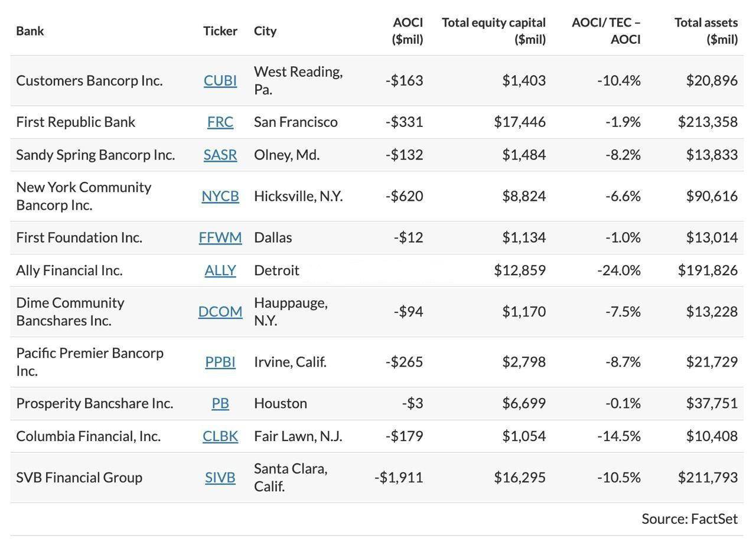Image resolution: width=756 pixels, height=545 pixels.
Task: Select the First Republic Bank name cell
Action: tap(76, 122)
